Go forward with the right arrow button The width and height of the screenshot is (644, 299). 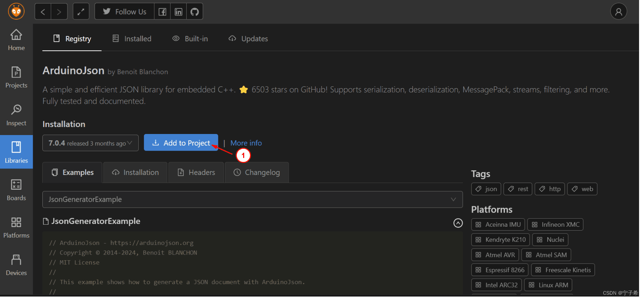tap(59, 12)
